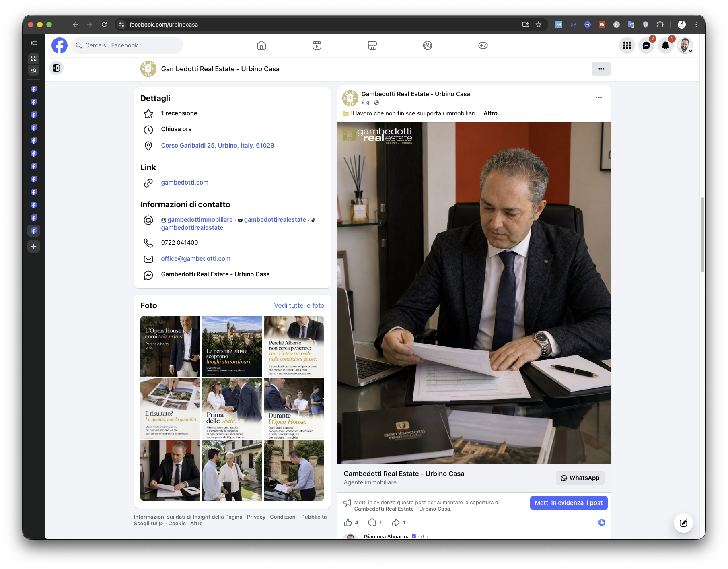
Task: Open post options three-dot menu
Action: click(599, 97)
